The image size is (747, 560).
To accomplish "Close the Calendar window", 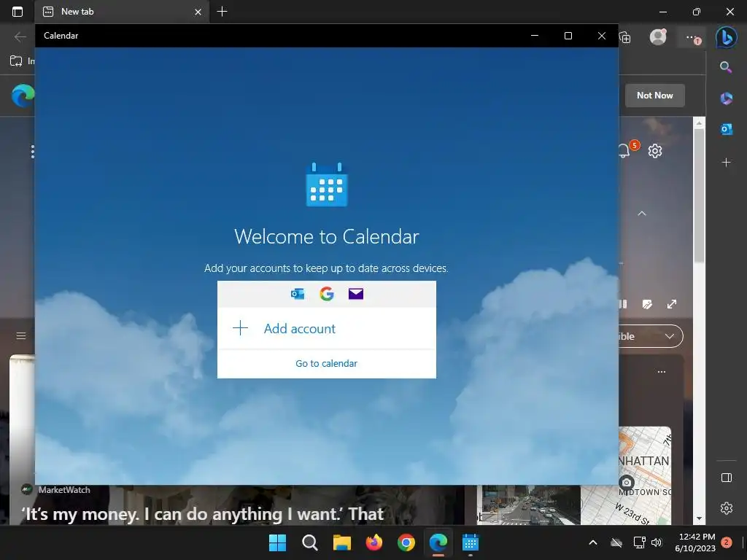I will click(602, 36).
